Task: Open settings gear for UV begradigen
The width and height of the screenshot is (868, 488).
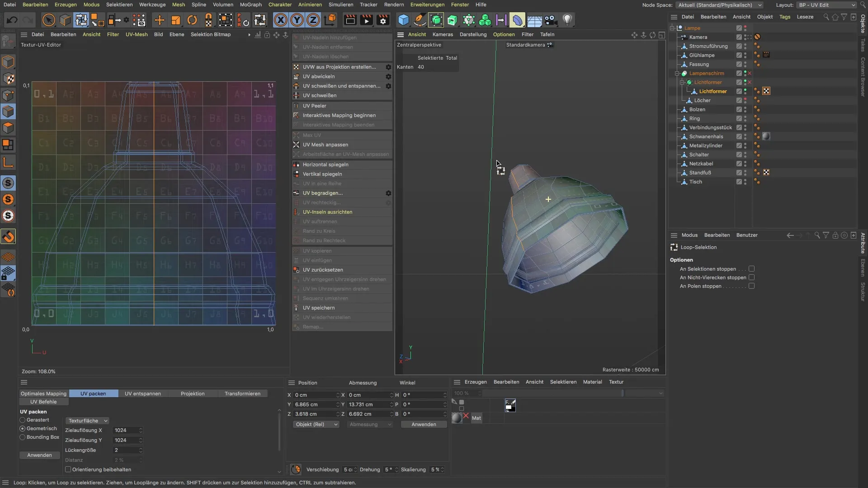Action: pyautogui.click(x=388, y=193)
